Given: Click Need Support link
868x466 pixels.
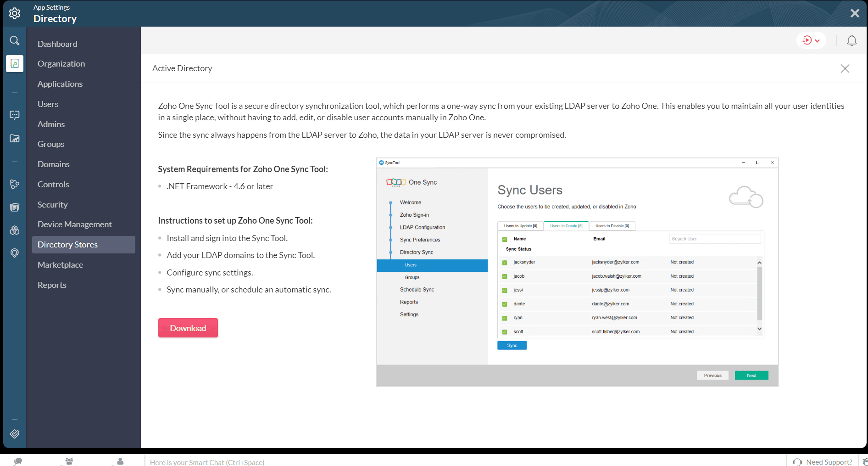Looking at the screenshot, I should [x=829, y=462].
